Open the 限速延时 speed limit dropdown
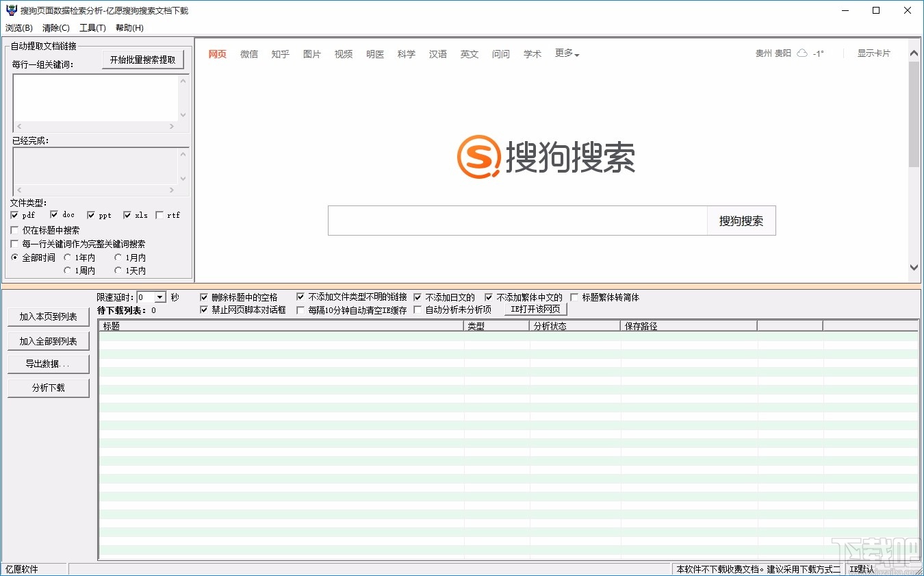 161,297
